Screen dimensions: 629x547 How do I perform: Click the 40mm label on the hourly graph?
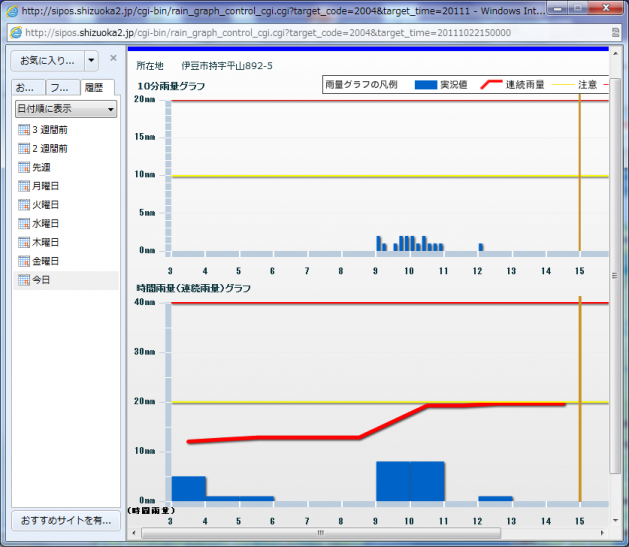144,302
